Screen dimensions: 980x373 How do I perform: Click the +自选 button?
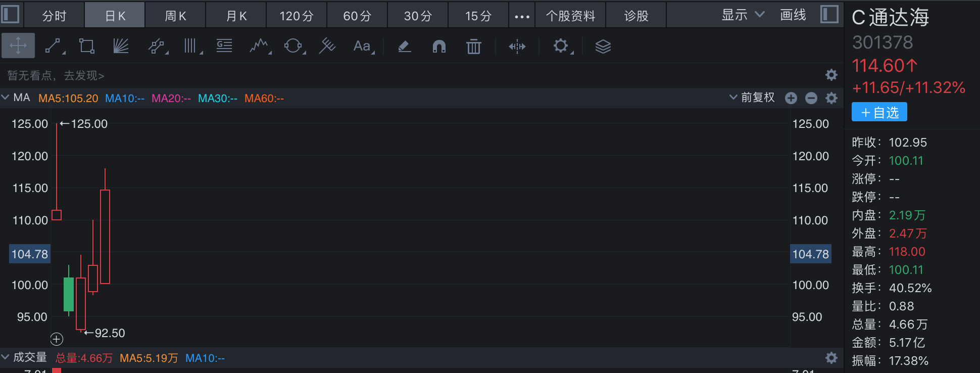(879, 112)
